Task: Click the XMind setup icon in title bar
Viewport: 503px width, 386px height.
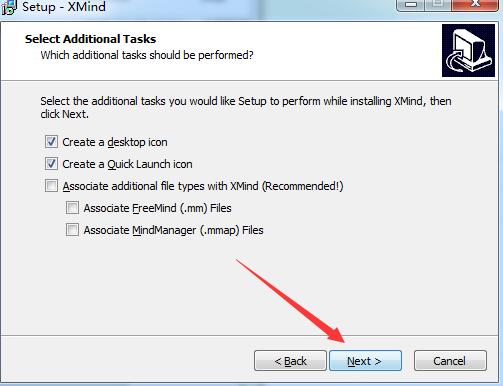Action: pos(9,7)
